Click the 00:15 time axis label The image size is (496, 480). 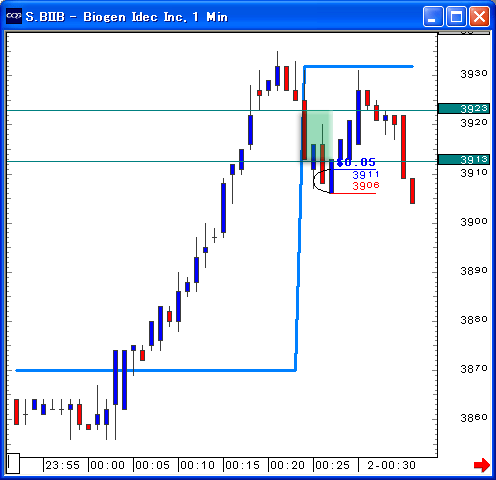242,465
